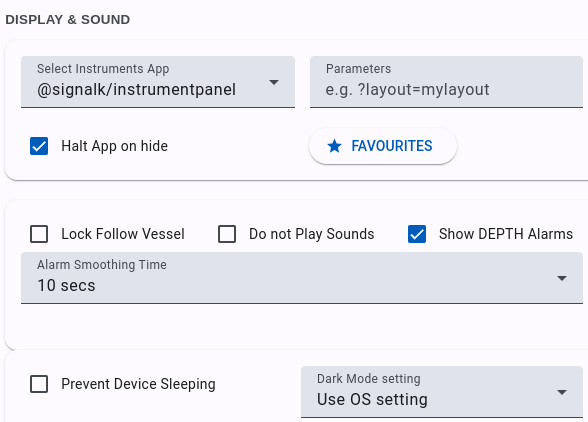Open Alarm Smoothing Time 10 secs dropdown
This screenshot has height=422, width=588.
point(302,278)
